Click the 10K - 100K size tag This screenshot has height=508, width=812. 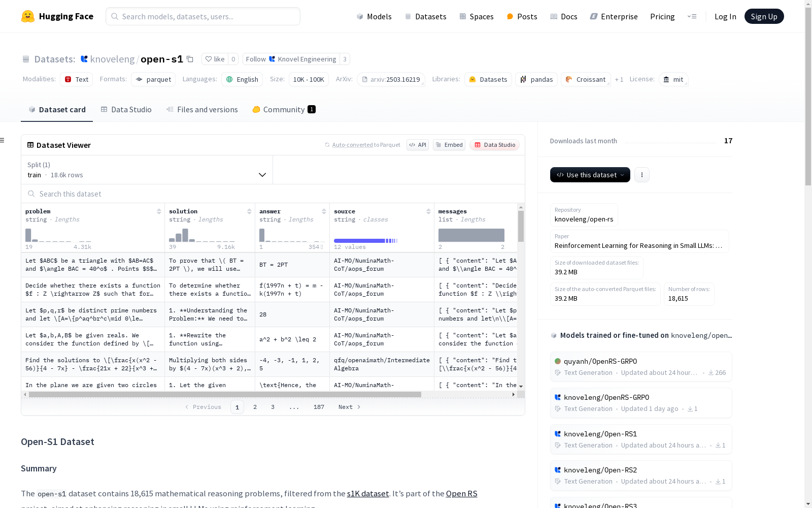pyautogui.click(x=309, y=79)
